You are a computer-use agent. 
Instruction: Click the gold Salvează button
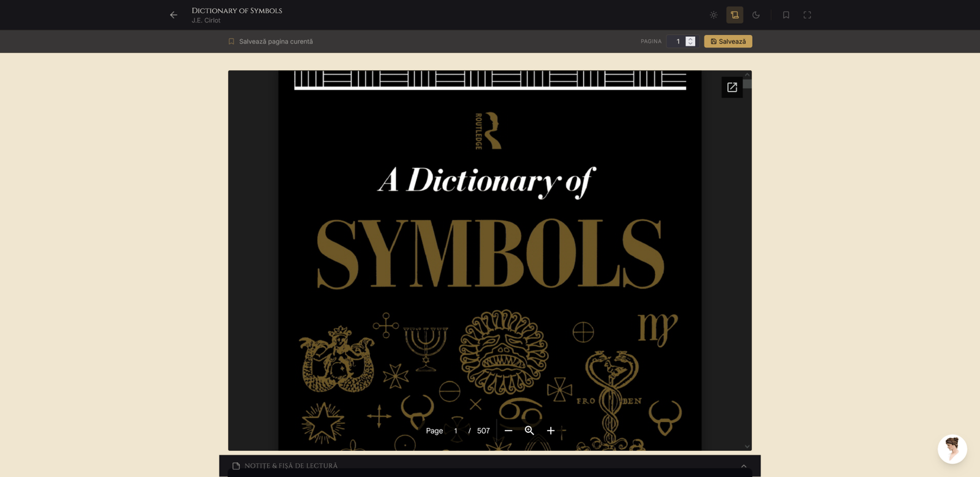728,42
